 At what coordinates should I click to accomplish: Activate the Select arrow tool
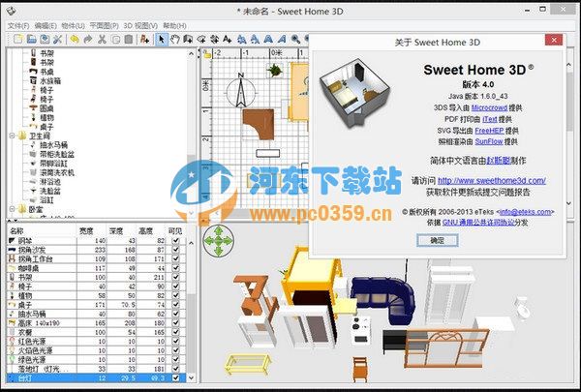(161, 39)
